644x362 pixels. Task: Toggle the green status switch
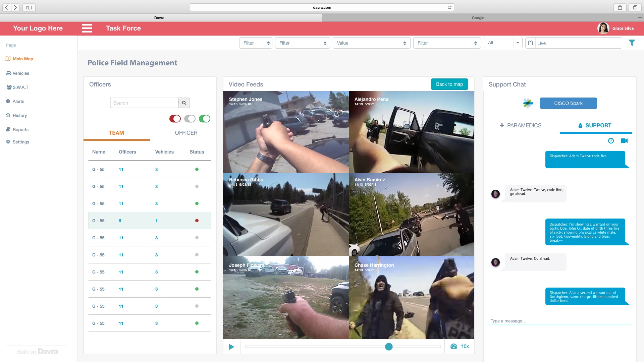click(205, 119)
